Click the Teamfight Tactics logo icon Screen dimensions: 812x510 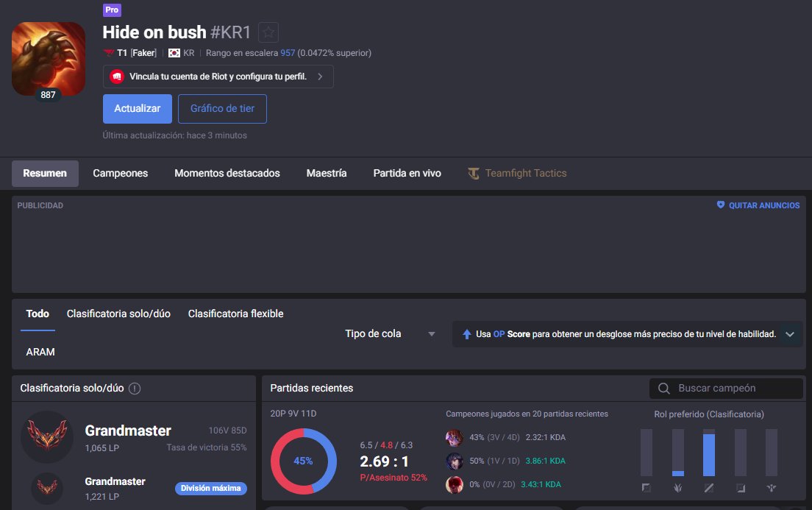[474, 174]
